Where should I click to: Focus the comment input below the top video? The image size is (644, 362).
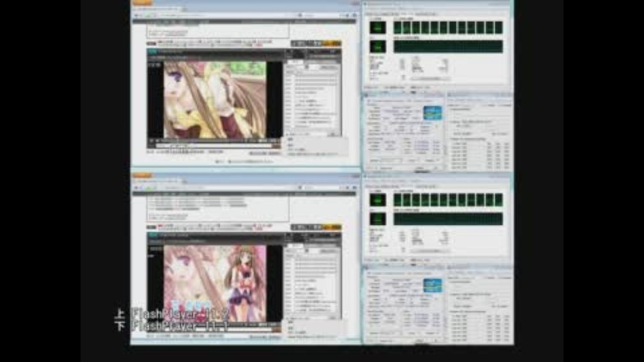pyautogui.click(x=213, y=145)
